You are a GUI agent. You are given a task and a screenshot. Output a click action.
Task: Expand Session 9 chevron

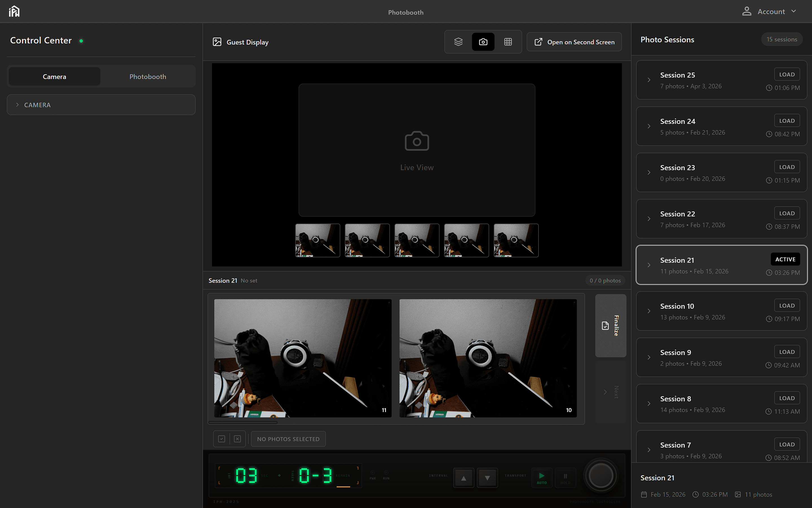(649, 358)
